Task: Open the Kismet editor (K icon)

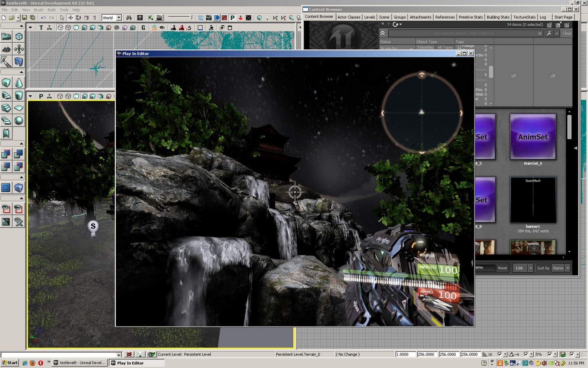Action: pos(150,18)
